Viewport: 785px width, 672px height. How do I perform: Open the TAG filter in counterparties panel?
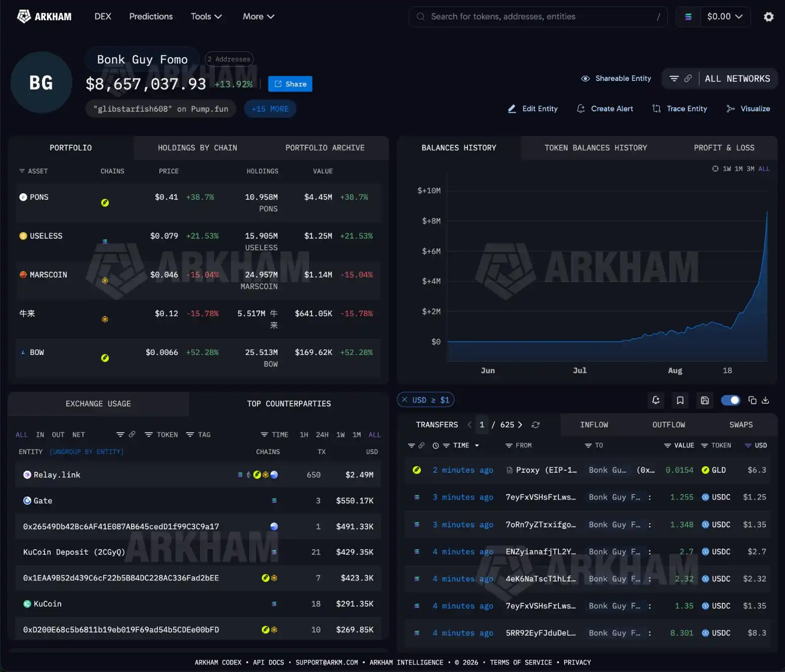pos(198,435)
